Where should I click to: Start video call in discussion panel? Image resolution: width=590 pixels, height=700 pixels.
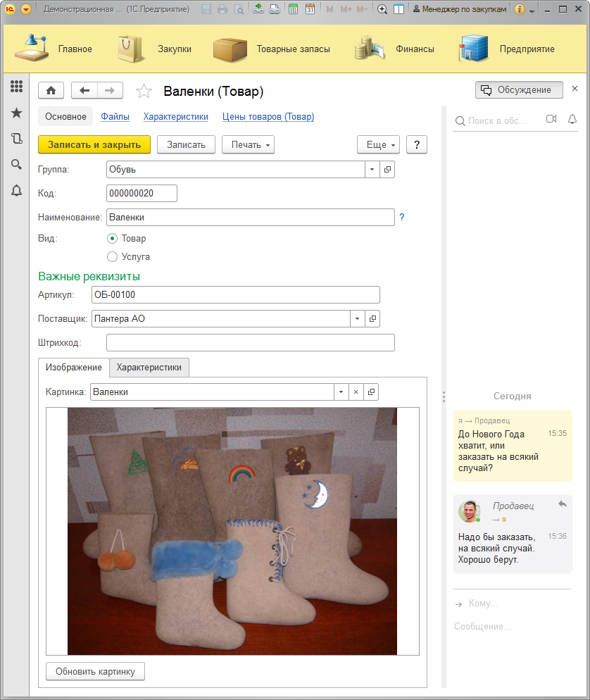[551, 120]
